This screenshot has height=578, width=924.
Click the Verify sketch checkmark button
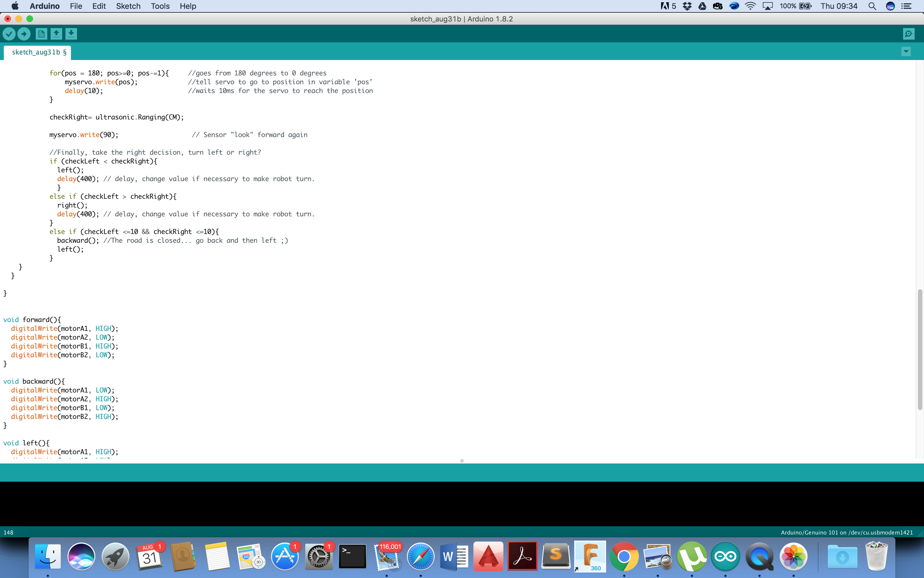tap(9, 34)
